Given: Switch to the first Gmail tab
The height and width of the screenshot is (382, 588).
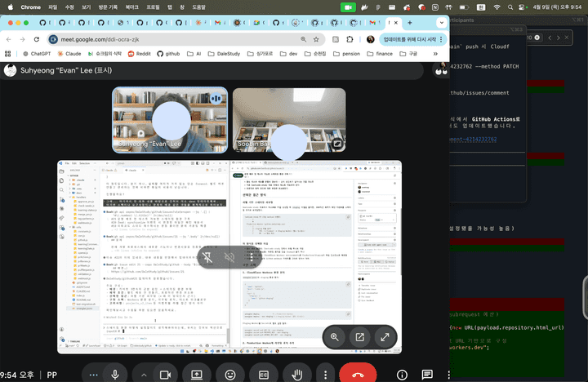Looking at the screenshot, I should (x=220, y=23).
